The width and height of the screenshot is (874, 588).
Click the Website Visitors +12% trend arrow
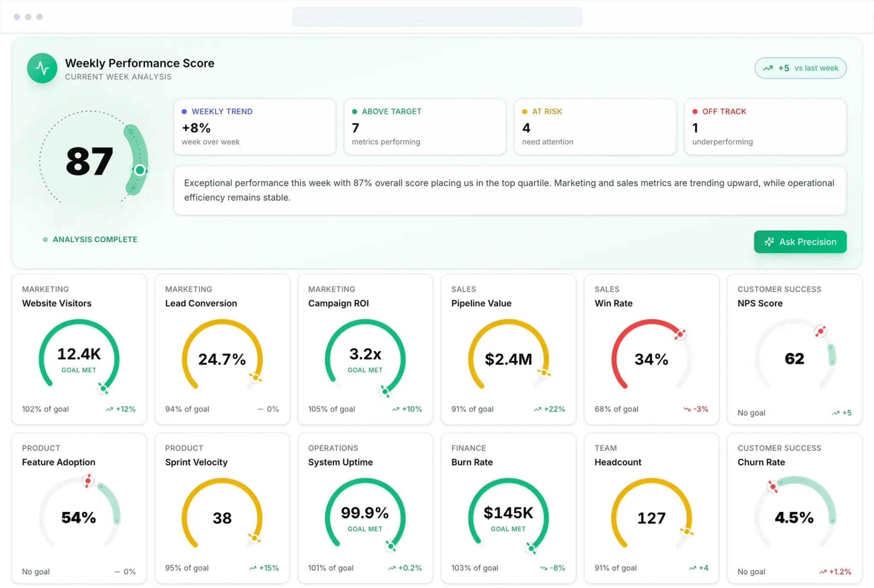click(x=109, y=409)
